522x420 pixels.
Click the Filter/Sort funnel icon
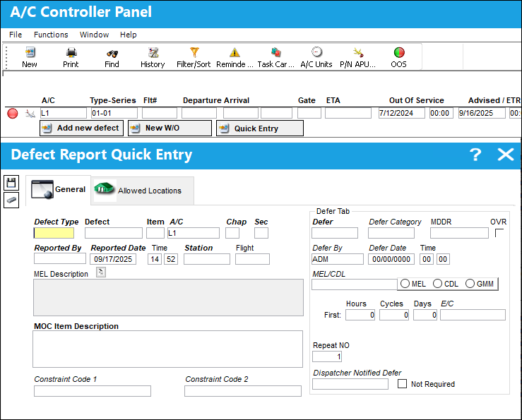(194, 52)
